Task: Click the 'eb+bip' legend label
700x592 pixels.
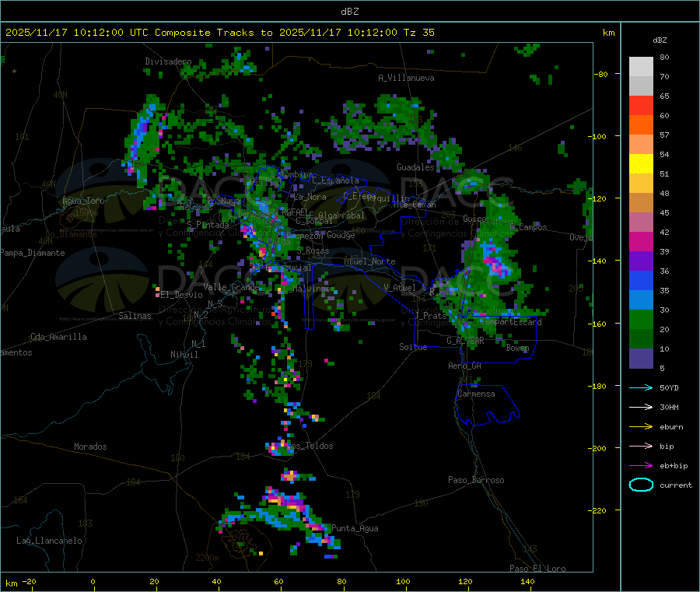Action: 674,466
